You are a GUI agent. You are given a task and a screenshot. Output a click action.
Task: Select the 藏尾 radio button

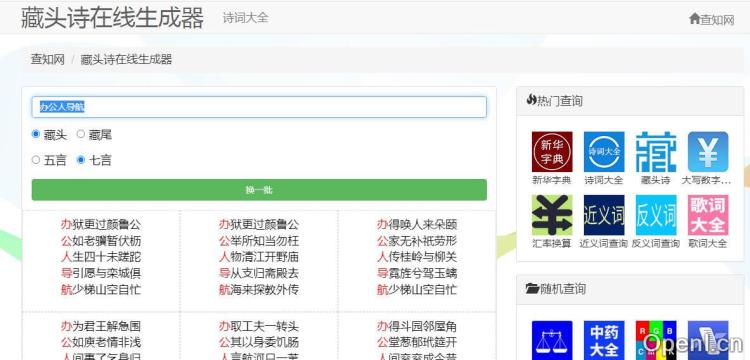point(81,134)
